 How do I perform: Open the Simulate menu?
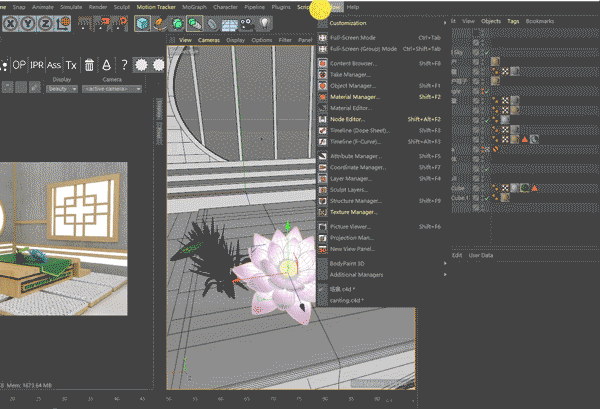(71, 7)
